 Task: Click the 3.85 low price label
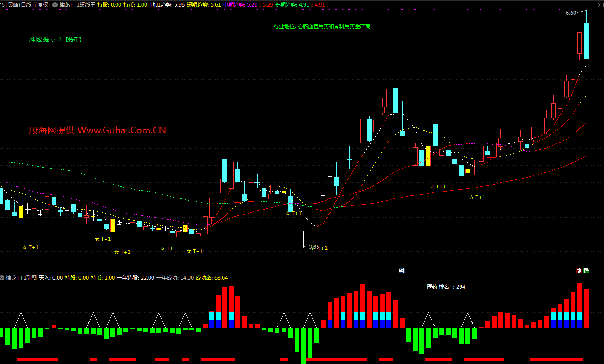click(x=314, y=247)
